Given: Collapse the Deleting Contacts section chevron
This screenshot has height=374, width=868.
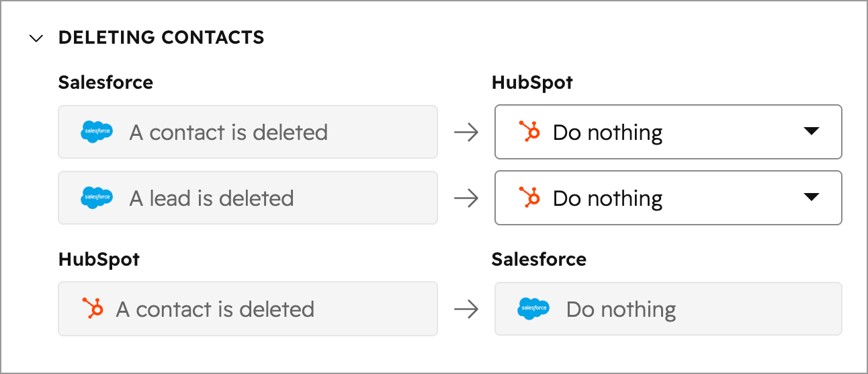Looking at the screenshot, I should click(36, 38).
